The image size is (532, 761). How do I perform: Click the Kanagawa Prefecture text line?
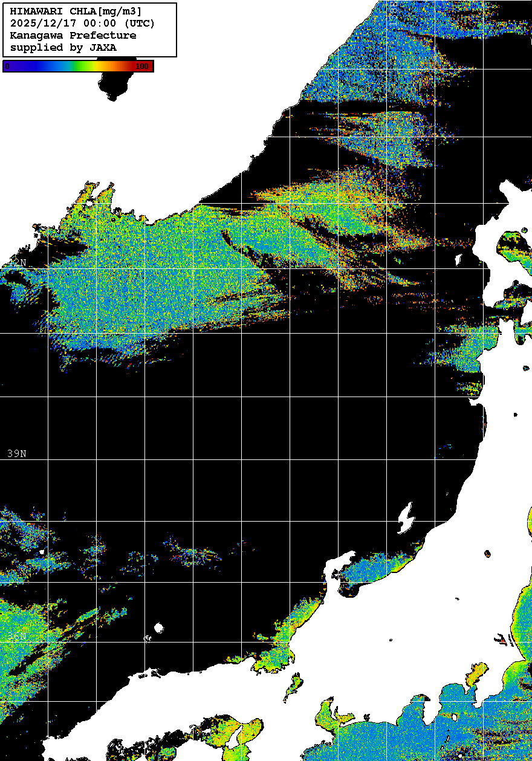(x=73, y=36)
